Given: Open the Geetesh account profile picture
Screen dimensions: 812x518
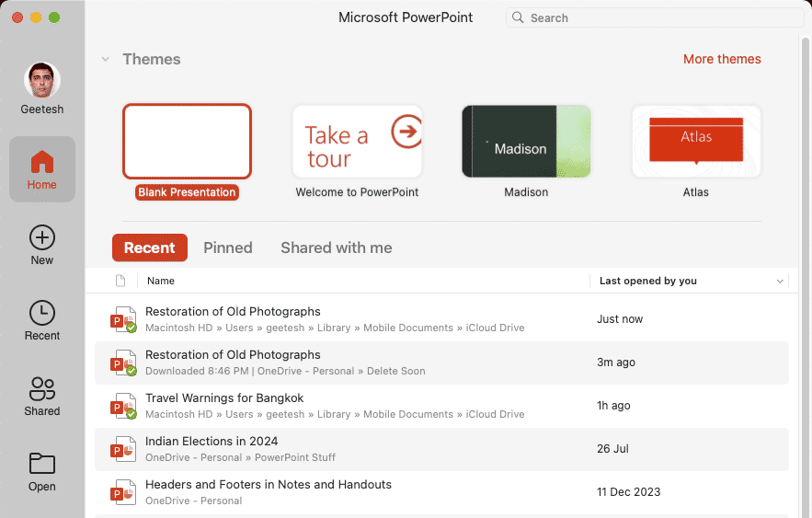Looking at the screenshot, I should 42,80.
